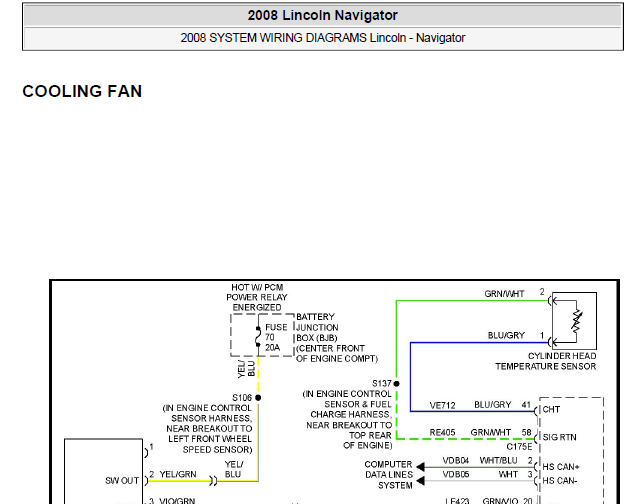Click the 'HOT W/ PCM POWER RELAY ENERGIZED' label
The height and width of the screenshot is (504, 636).
[257, 297]
